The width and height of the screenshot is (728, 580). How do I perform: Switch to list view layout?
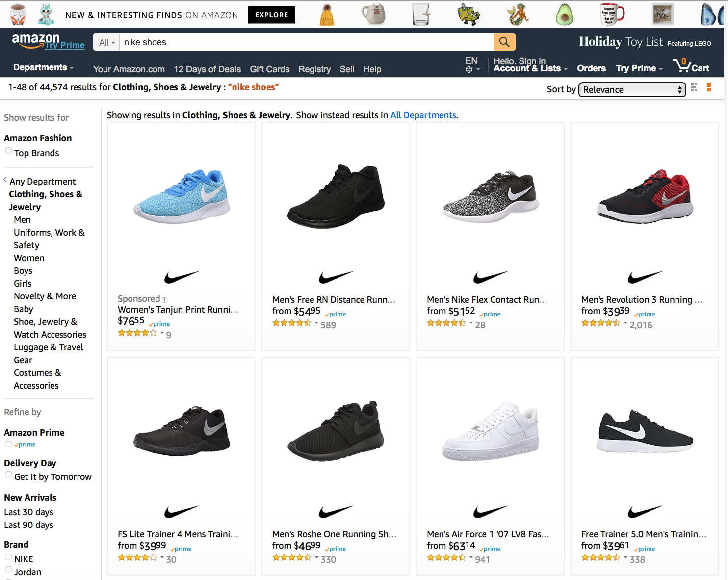pos(709,87)
